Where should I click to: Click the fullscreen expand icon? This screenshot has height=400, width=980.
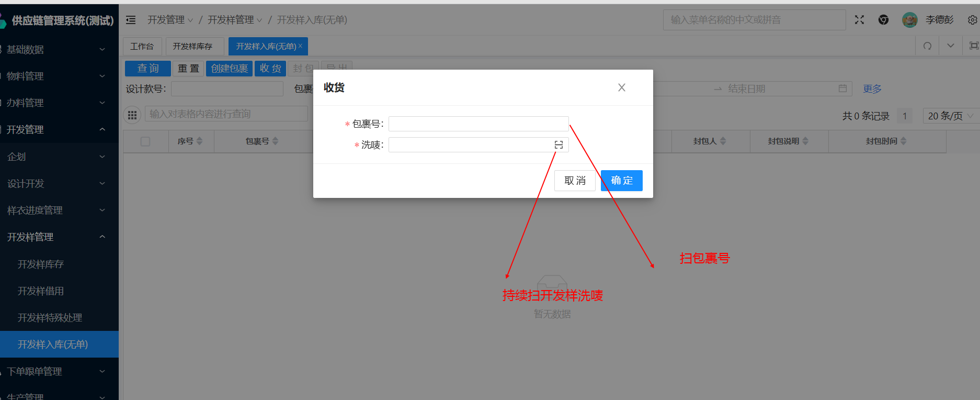pyautogui.click(x=859, y=20)
